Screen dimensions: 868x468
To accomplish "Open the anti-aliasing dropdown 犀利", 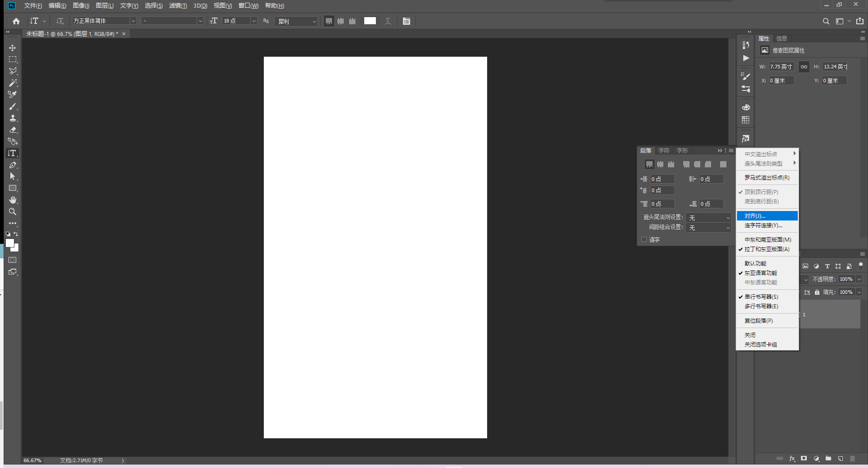I will (296, 21).
